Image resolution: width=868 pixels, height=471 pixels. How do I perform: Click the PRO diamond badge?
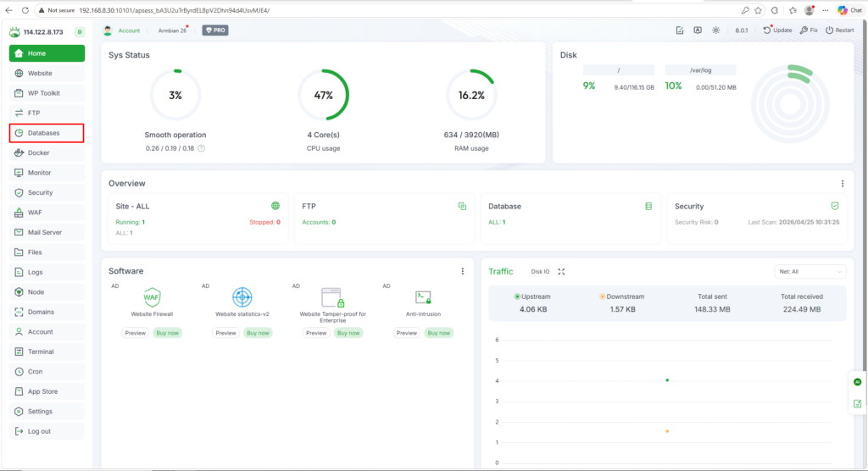pyautogui.click(x=214, y=30)
